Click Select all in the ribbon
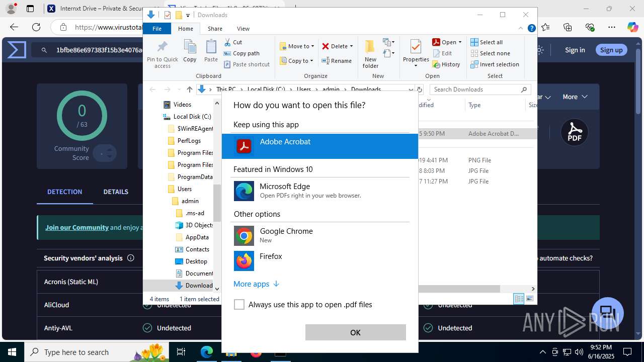 tap(487, 42)
